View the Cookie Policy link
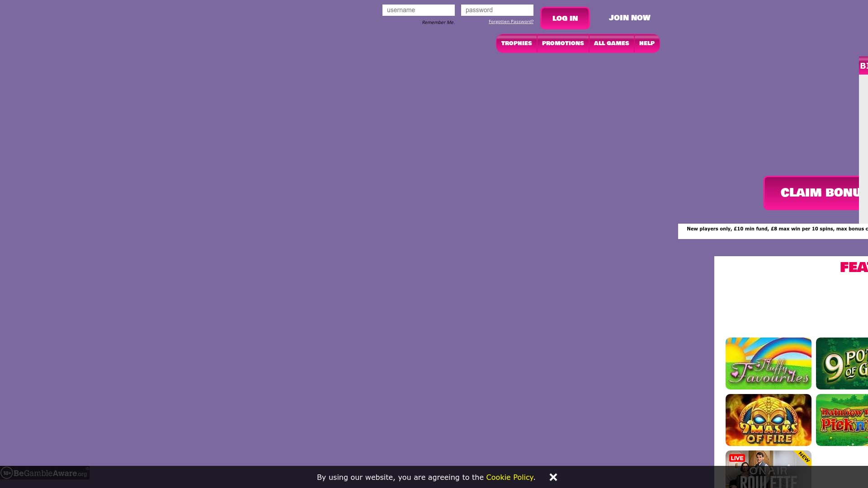 (x=509, y=477)
